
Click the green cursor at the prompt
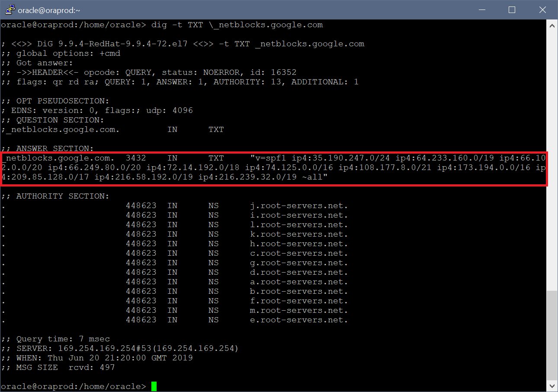[x=154, y=386]
